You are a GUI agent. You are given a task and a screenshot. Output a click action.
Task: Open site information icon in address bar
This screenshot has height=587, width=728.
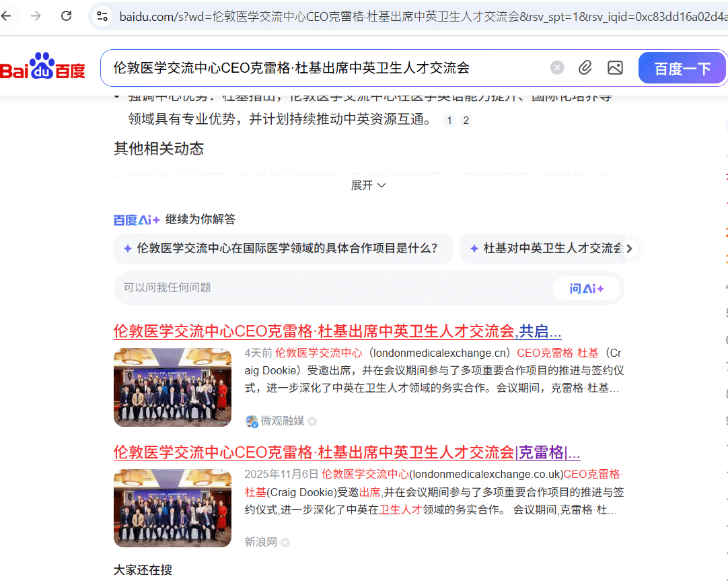(102, 16)
